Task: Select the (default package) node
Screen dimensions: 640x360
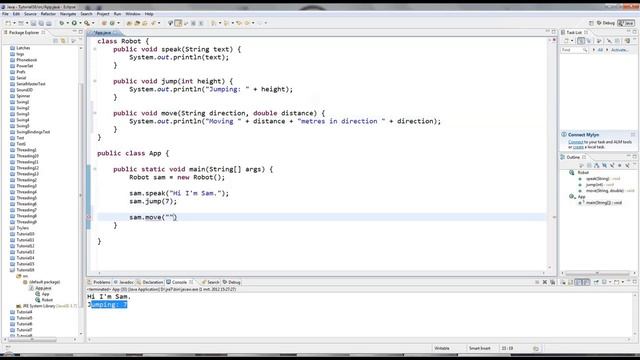Action: pyautogui.click(x=42, y=282)
